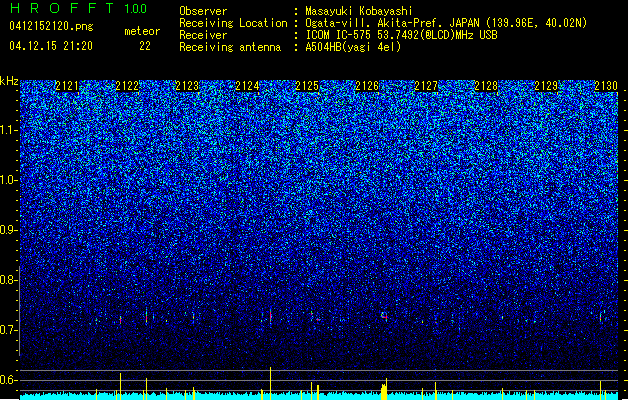
Task: Select antenna text A504HB(yagi 4el)
Action: click(x=353, y=47)
